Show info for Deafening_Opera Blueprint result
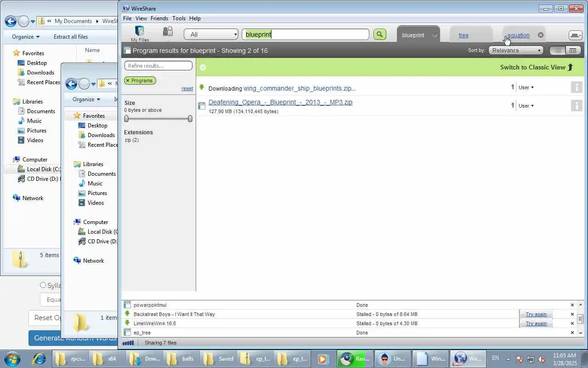588x368 pixels. [576, 106]
